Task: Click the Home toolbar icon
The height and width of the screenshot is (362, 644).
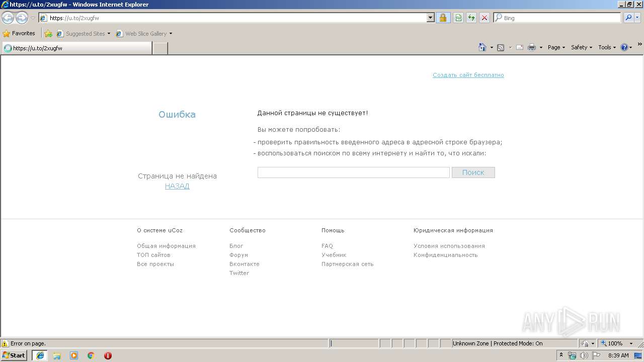Action: click(x=482, y=47)
